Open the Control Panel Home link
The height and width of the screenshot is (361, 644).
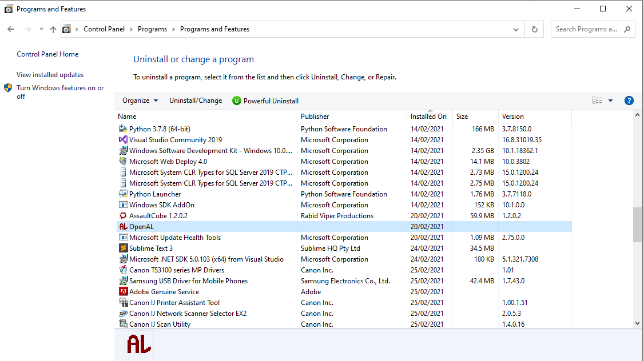tap(47, 54)
